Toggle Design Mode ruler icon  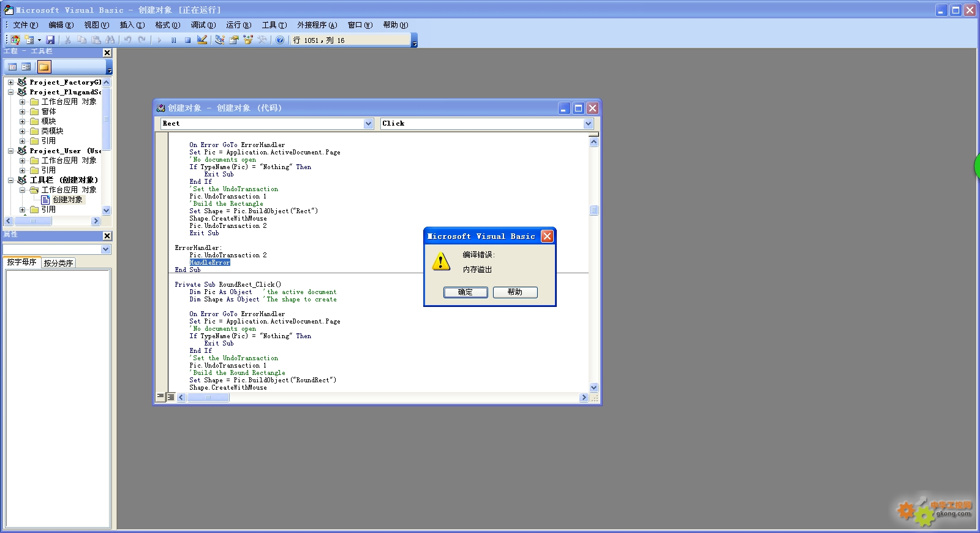(x=202, y=40)
